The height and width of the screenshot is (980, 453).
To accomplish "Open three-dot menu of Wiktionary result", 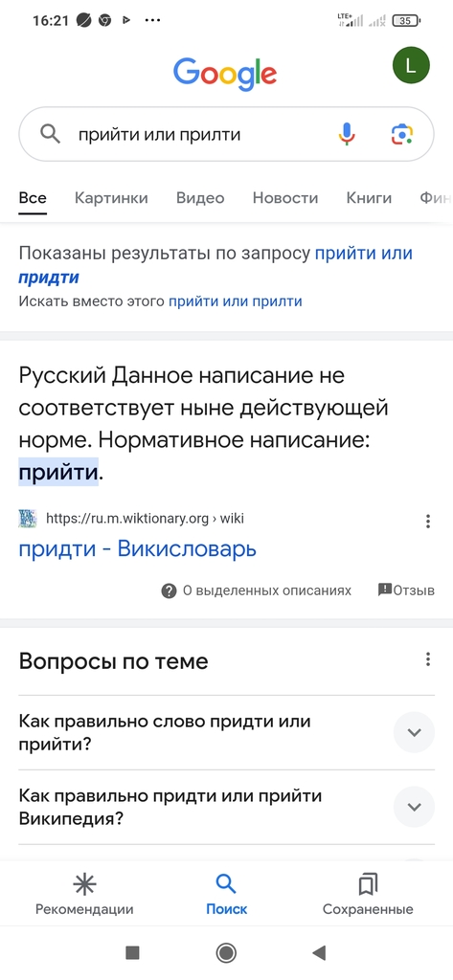I will [x=428, y=522].
